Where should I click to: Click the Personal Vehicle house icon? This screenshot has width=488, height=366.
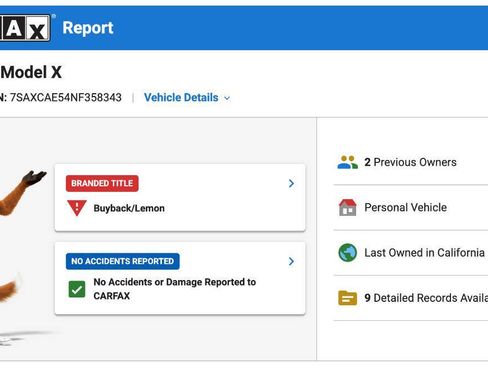pyautogui.click(x=348, y=207)
